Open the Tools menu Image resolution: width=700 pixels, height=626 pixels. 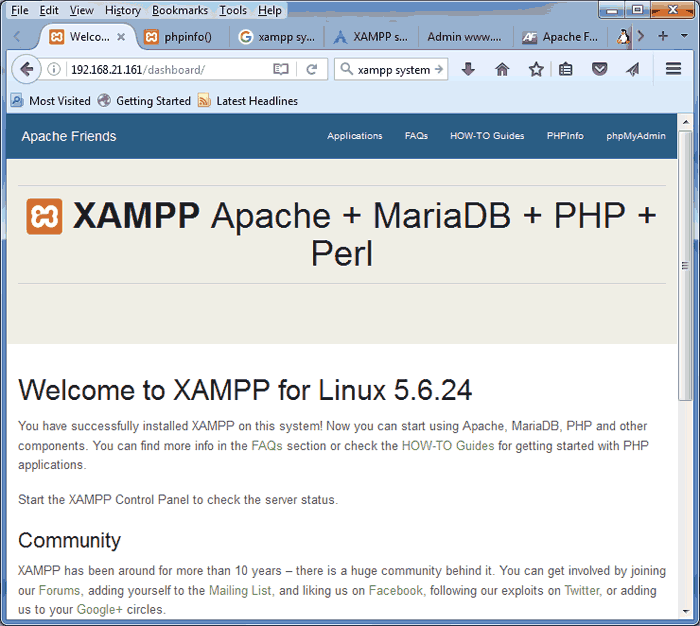[x=233, y=10]
